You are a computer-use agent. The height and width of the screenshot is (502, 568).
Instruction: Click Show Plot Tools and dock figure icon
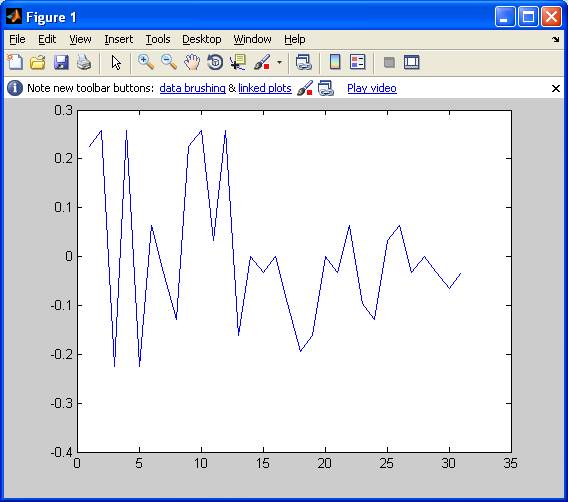(x=412, y=62)
